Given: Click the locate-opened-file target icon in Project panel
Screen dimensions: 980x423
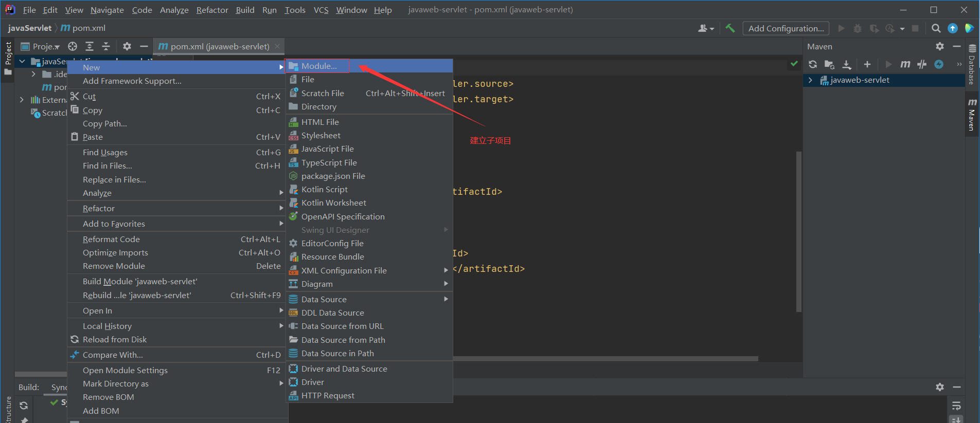Looking at the screenshot, I should tap(73, 46).
